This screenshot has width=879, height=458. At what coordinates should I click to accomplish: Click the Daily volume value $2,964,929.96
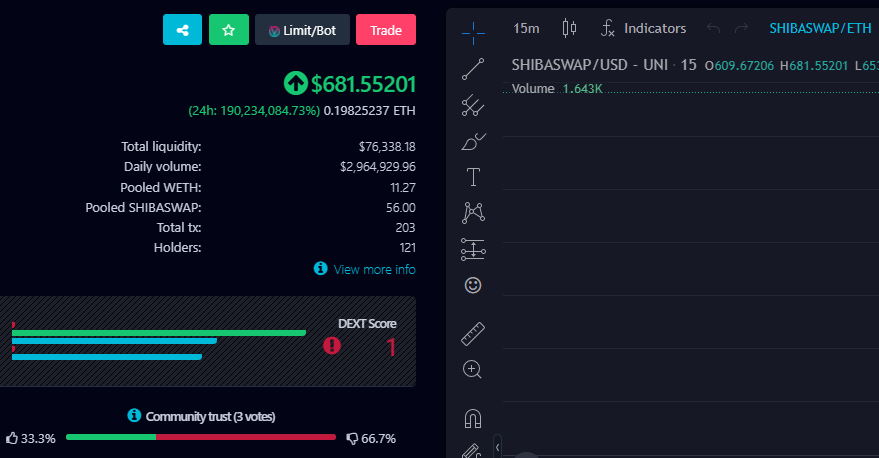click(x=377, y=167)
